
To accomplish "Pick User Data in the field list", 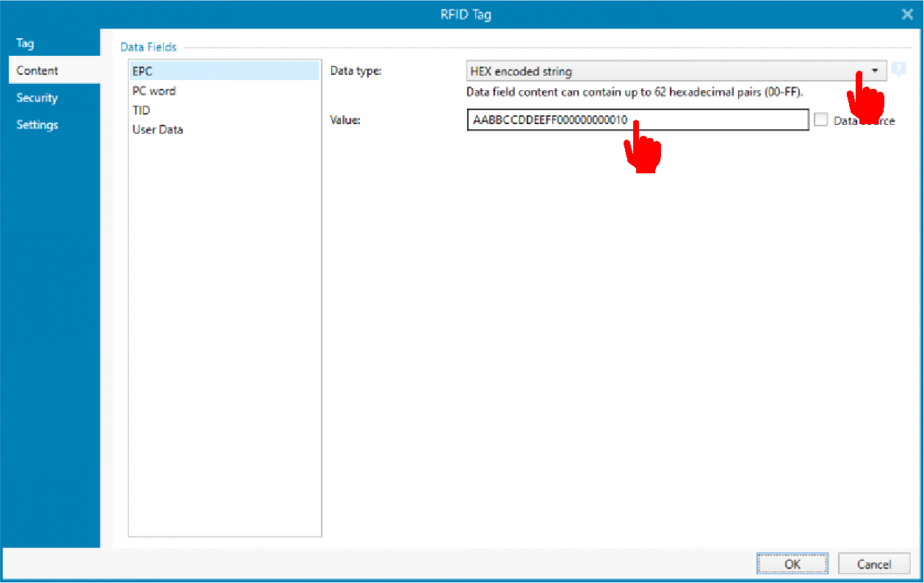I will 157,129.
